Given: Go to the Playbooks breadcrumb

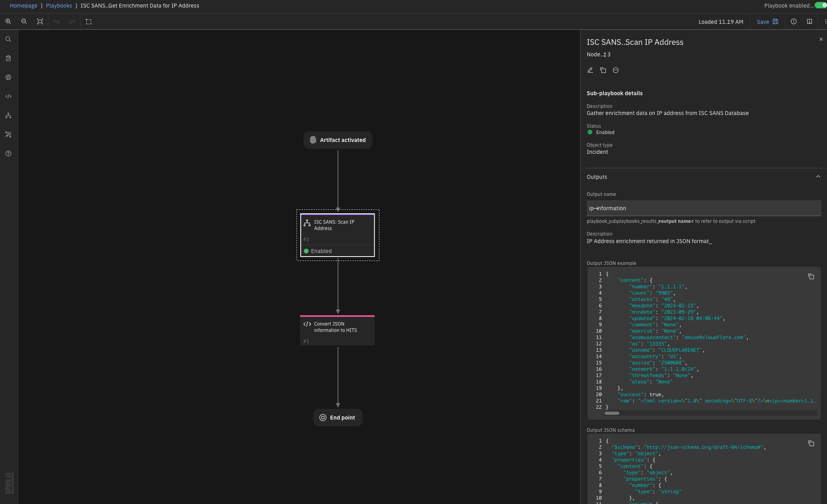Looking at the screenshot, I should pyautogui.click(x=59, y=6).
